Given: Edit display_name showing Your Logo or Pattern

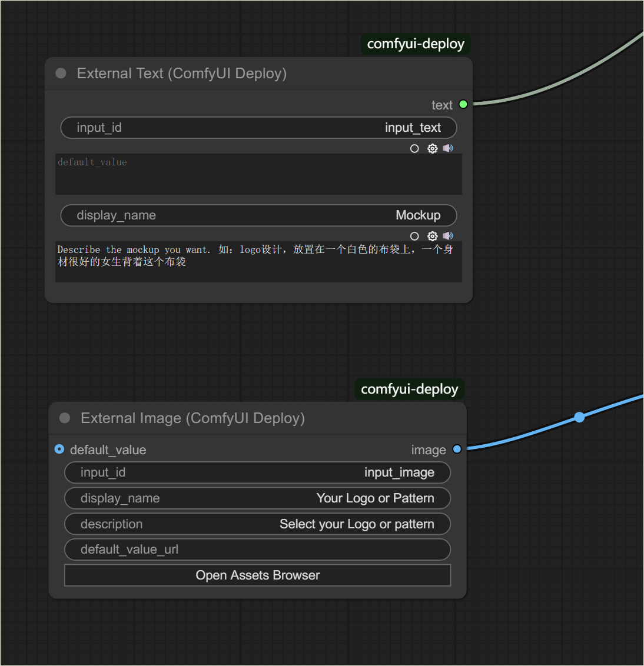Looking at the screenshot, I should 258,498.
